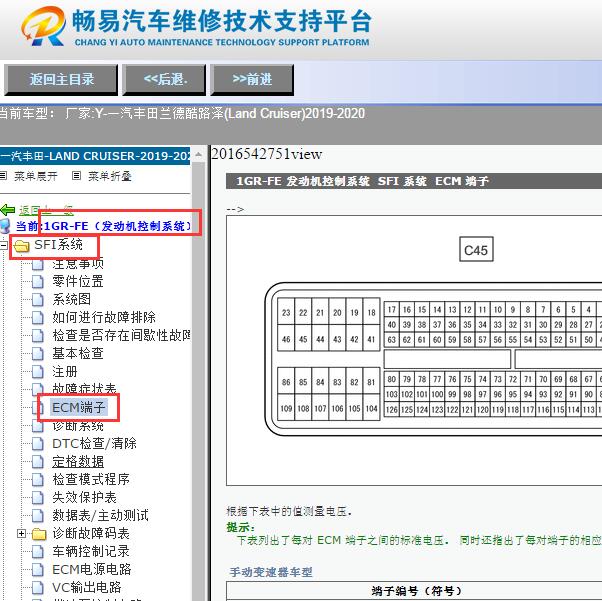Go forward with the >>前进 button
The height and width of the screenshot is (601, 602).
[252, 79]
